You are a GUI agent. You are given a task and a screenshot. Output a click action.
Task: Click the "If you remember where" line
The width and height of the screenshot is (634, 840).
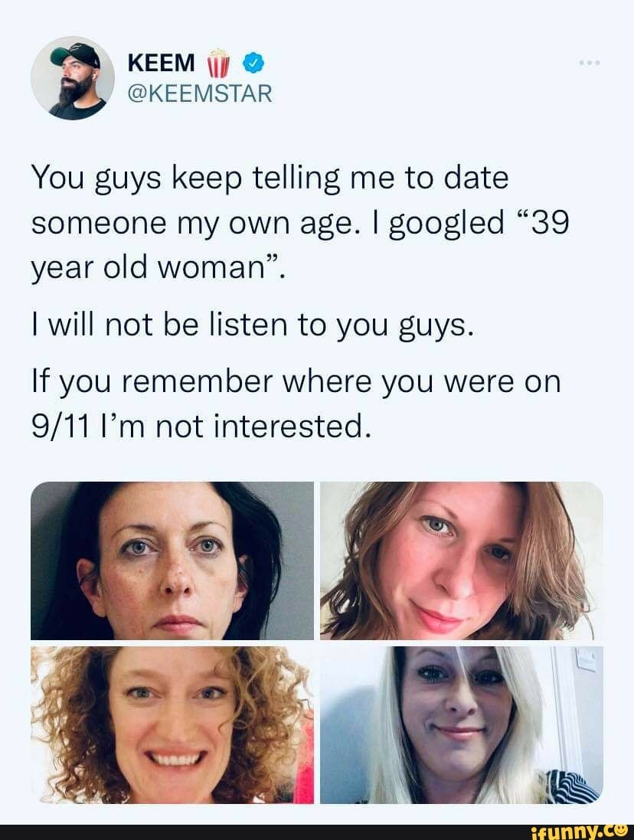(296, 382)
